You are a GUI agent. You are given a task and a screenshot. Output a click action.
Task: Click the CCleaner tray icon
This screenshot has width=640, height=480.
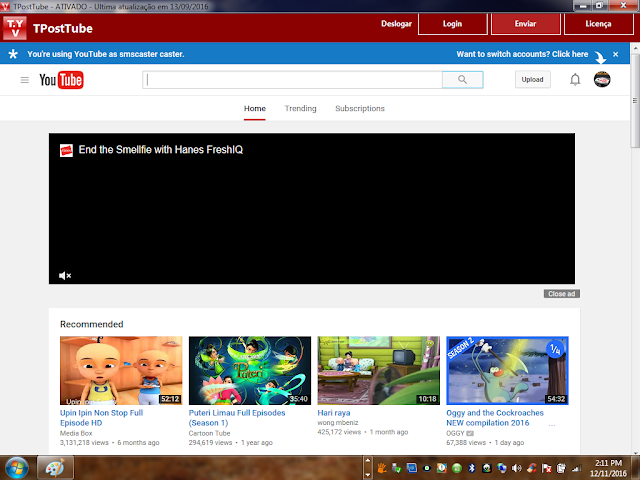point(531,468)
